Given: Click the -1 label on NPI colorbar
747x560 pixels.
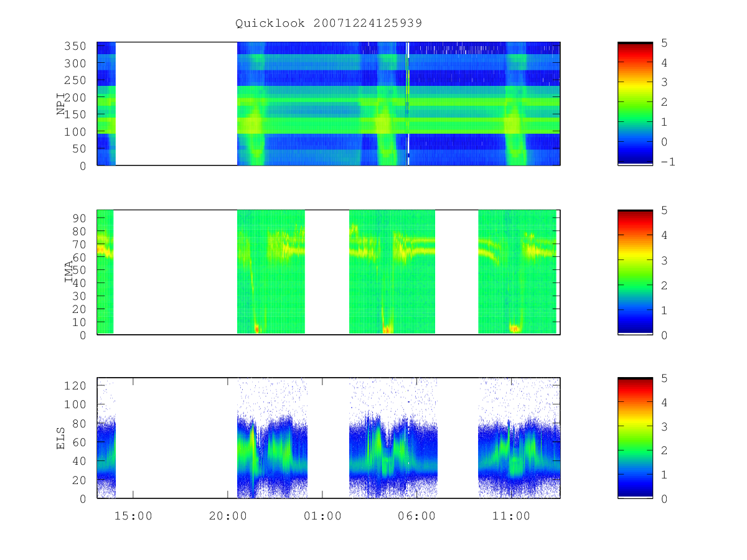Looking at the screenshot, I should (x=667, y=161).
